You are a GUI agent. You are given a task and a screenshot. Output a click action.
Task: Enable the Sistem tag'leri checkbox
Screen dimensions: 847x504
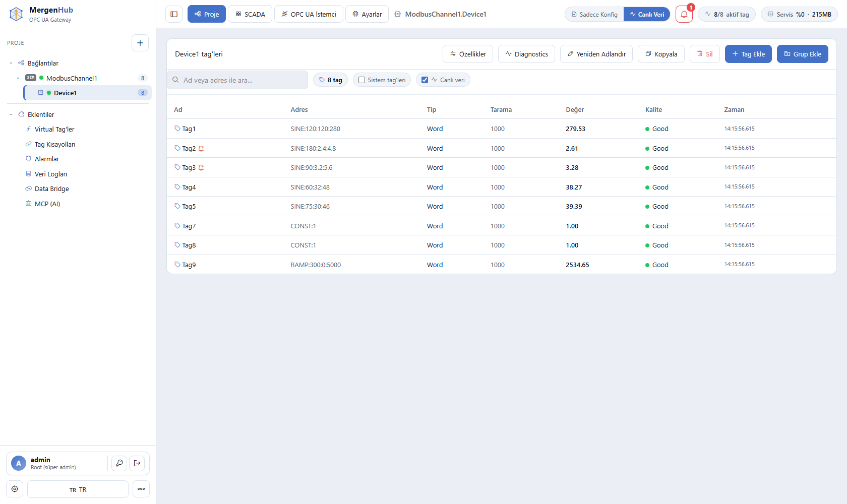coord(361,80)
